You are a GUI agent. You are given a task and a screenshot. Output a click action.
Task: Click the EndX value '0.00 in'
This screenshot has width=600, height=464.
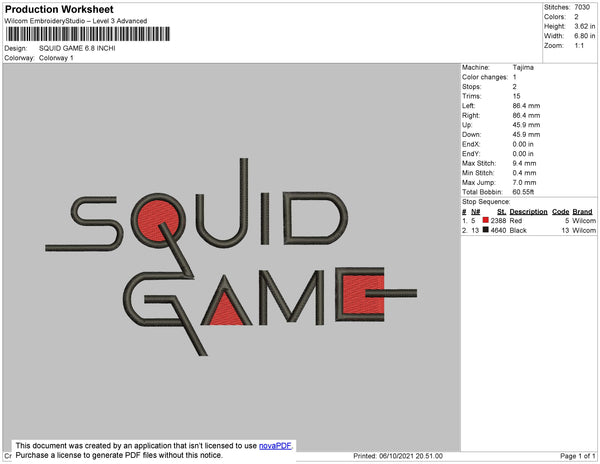523,144
